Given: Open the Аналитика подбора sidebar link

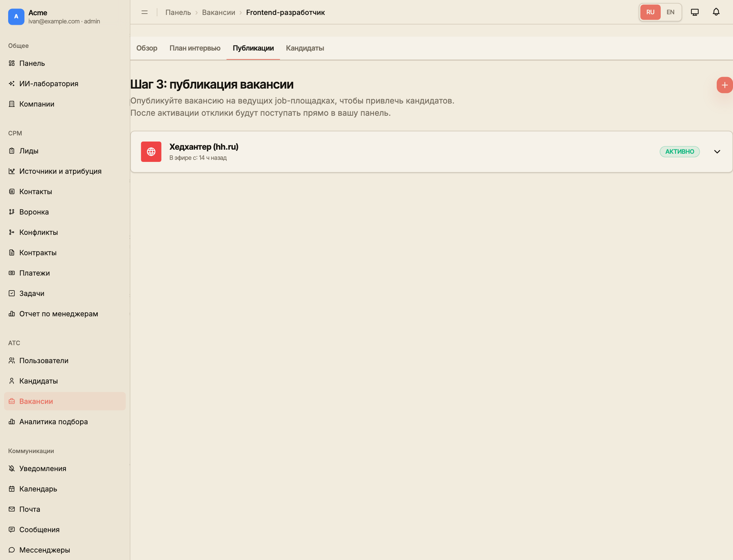Looking at the screenshot, I should point(65,422).
